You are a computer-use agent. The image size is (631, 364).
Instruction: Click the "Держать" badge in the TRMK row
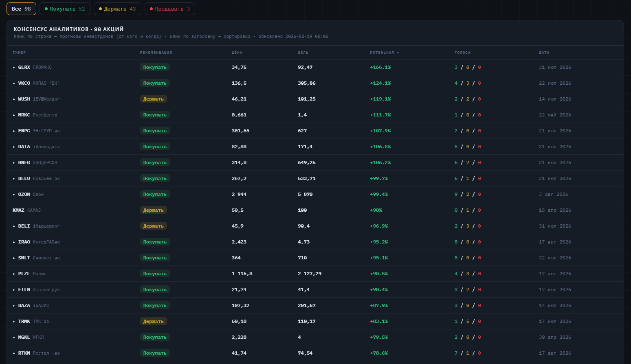pos(154,321)
